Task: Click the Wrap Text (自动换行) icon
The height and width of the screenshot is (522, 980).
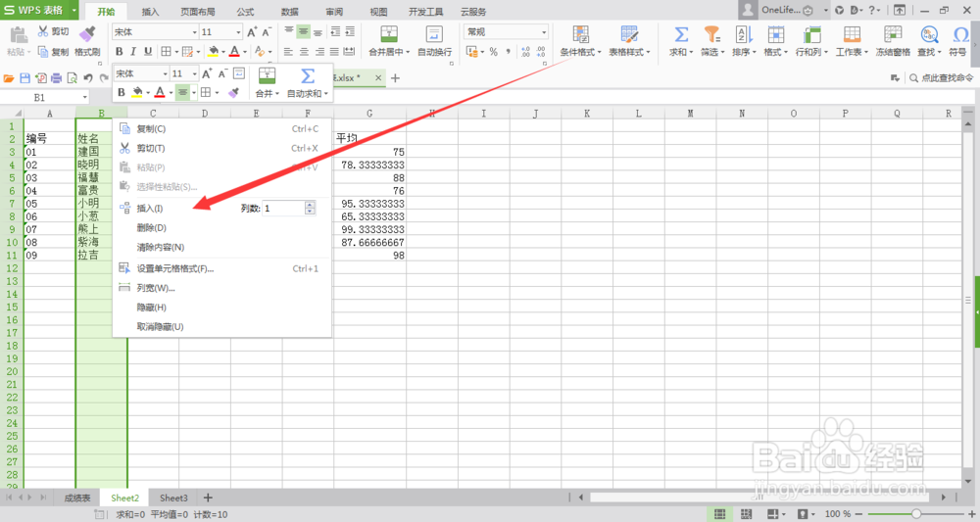Action: (x=434, y=34)
